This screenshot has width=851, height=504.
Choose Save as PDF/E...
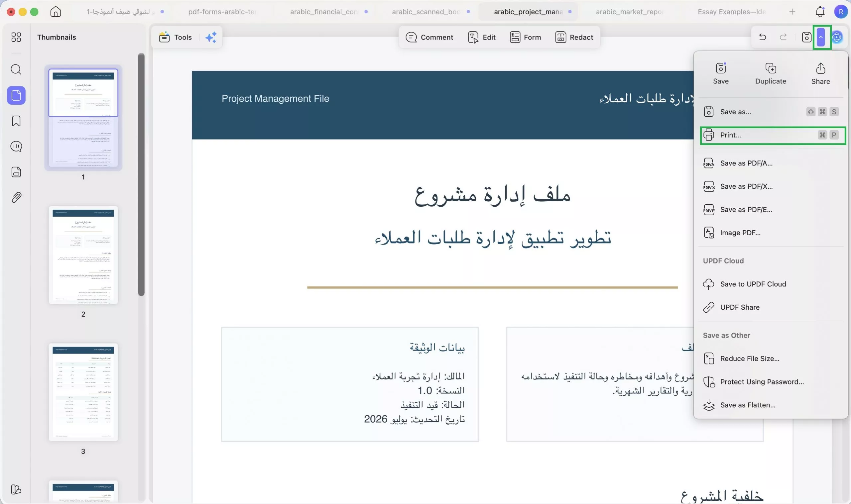tap(771, 210)
